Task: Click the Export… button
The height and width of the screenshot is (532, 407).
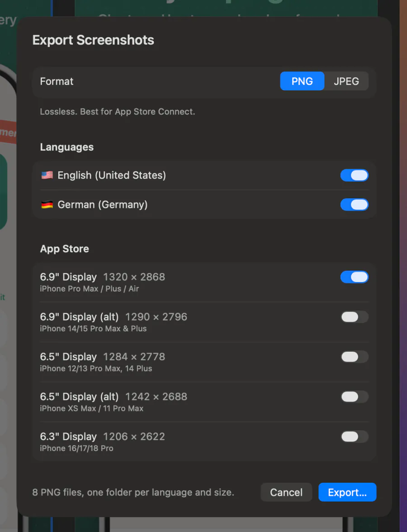Action: click(x=347, y=492)
